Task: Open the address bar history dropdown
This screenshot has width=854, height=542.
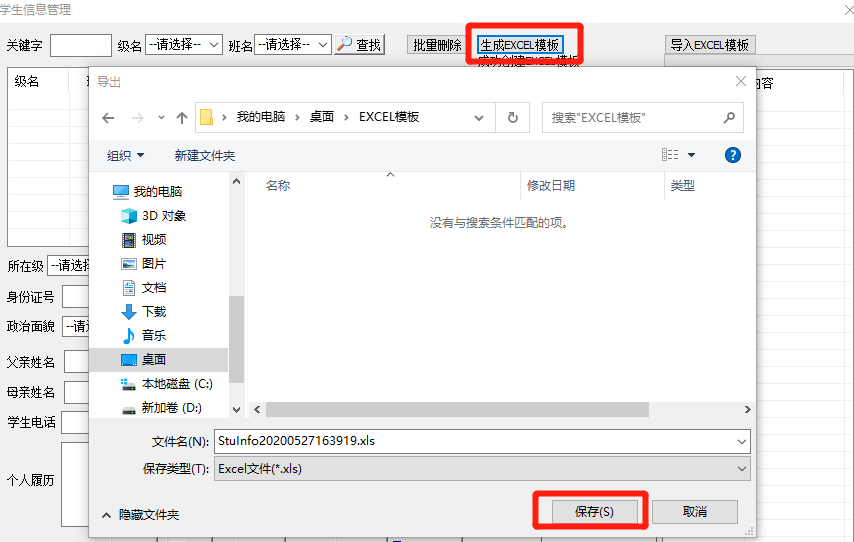Action: [479, 118]
